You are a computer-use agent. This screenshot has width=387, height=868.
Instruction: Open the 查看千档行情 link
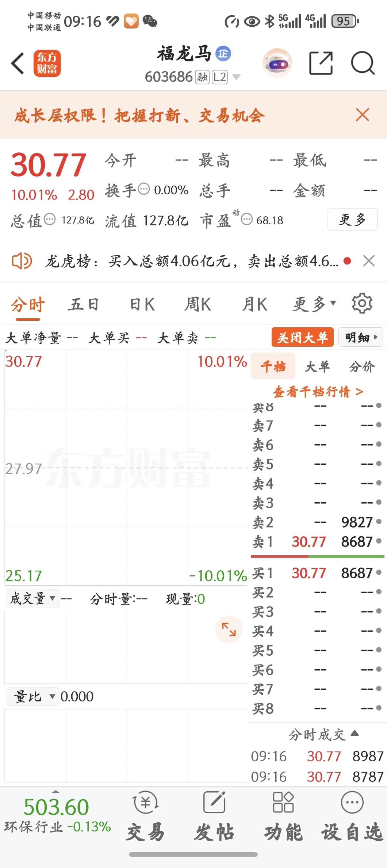(x=318, y=392)
